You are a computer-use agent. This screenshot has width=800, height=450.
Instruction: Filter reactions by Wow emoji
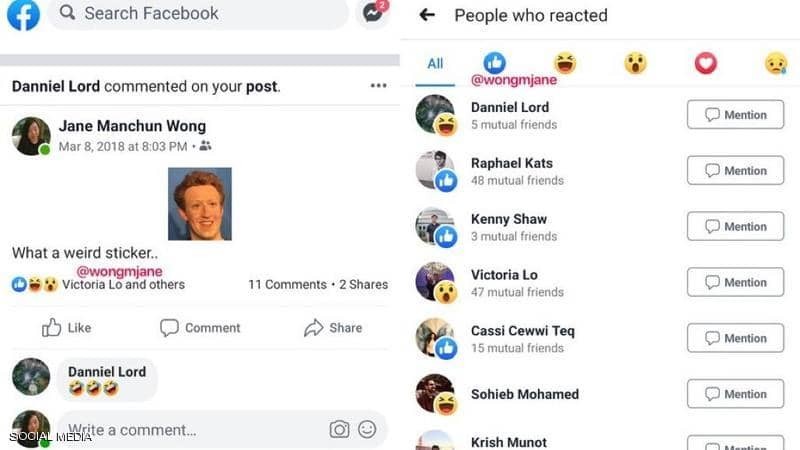pyautogui.click(x=635, y=63)
